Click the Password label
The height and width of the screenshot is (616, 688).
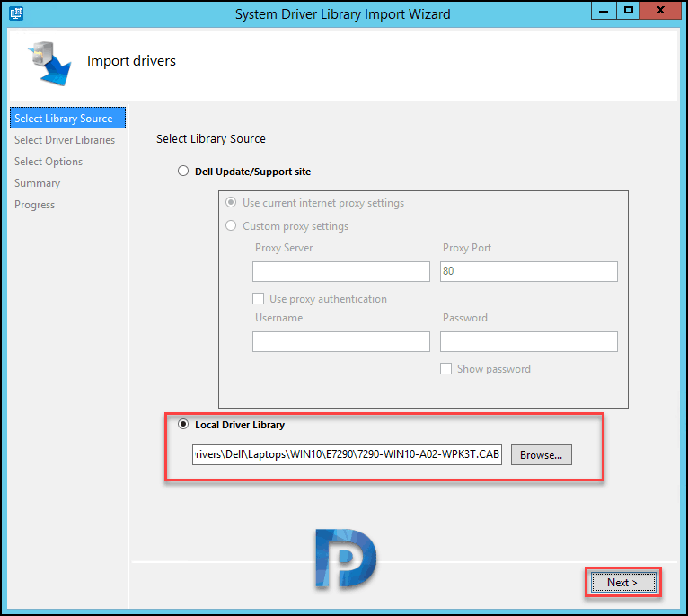(465, 318)
